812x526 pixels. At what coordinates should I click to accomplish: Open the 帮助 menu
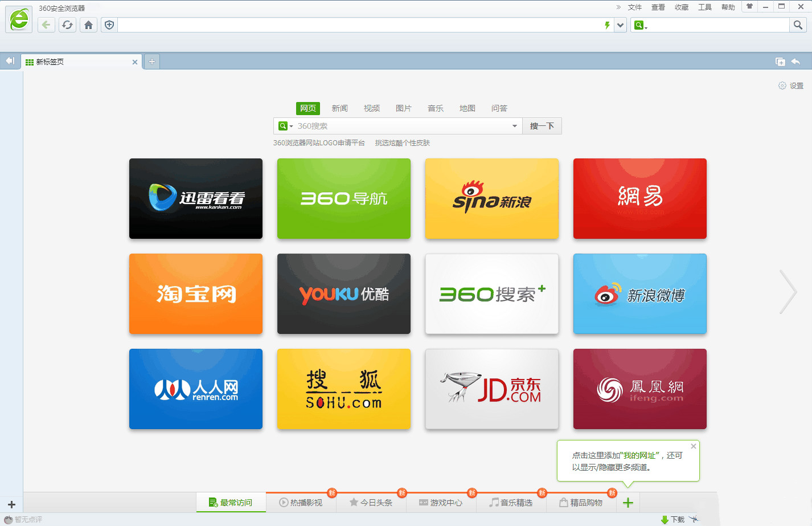point(728,7)
